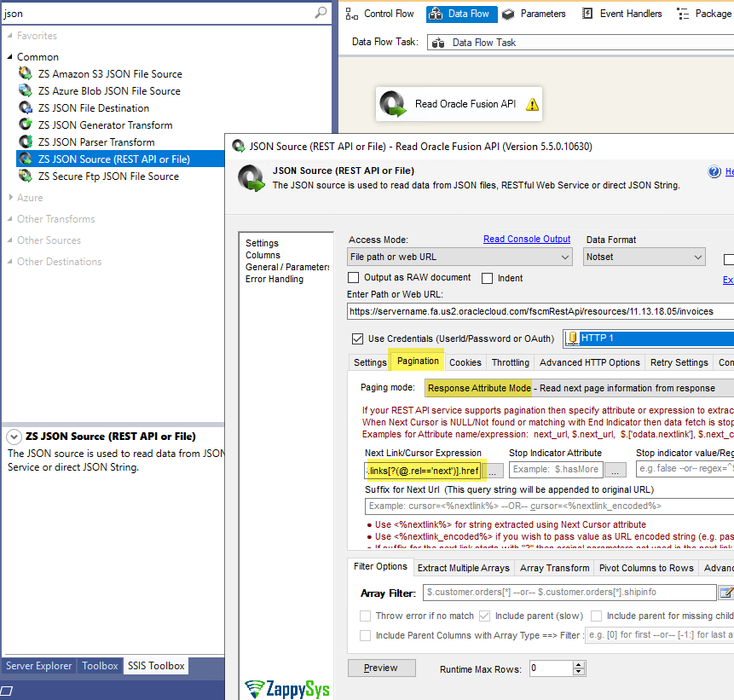
Task: Click the Array Filter input field
Action: point(569,593)
